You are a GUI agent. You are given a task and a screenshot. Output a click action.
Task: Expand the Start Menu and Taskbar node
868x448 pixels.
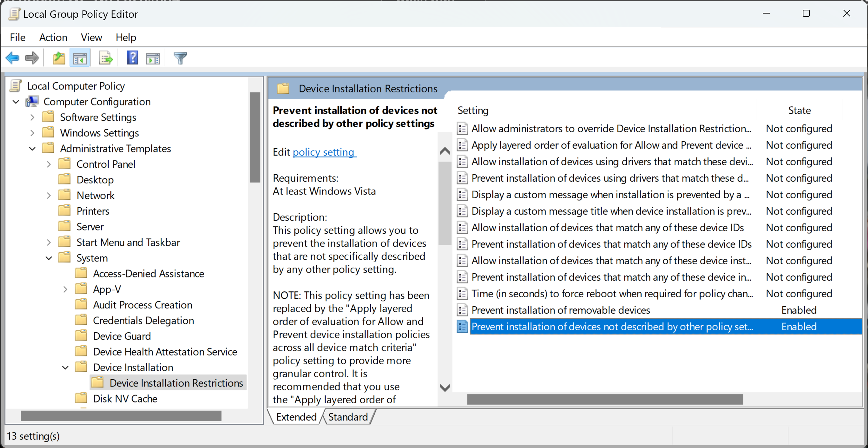coord(49,242)
